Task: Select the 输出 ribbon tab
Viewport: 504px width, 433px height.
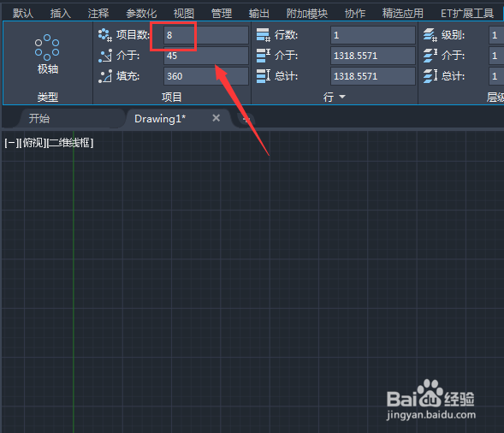Action: tap(259, 14)
